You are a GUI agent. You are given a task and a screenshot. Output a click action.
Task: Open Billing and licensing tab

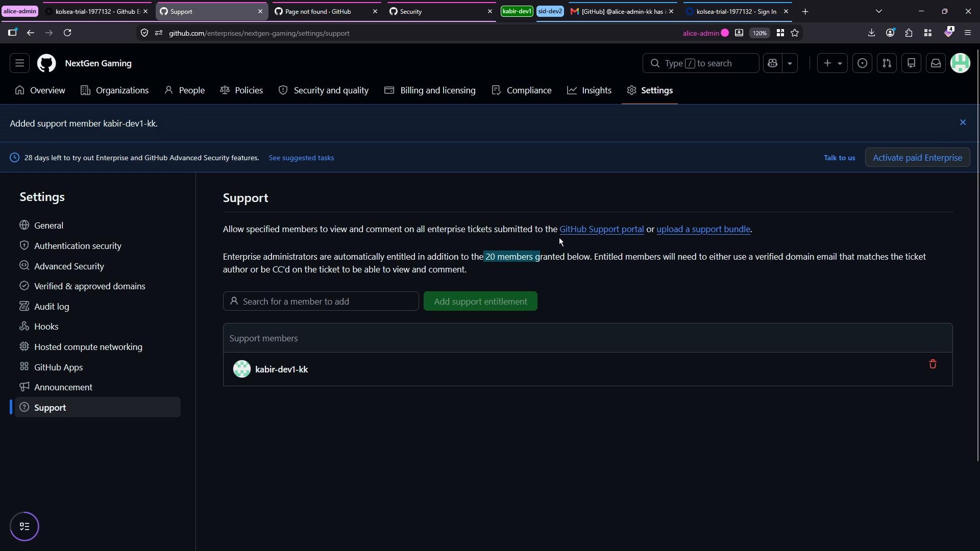click(x=430, y=90)
